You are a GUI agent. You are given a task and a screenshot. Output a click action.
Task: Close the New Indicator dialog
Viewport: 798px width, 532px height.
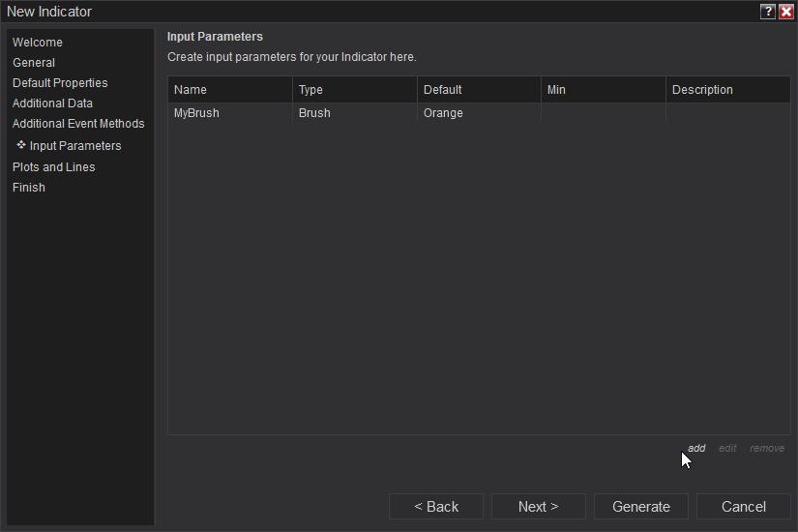[785, 12]
